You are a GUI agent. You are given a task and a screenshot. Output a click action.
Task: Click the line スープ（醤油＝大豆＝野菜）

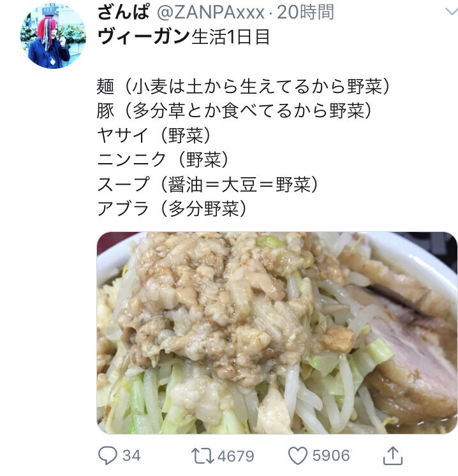(207, 184)
